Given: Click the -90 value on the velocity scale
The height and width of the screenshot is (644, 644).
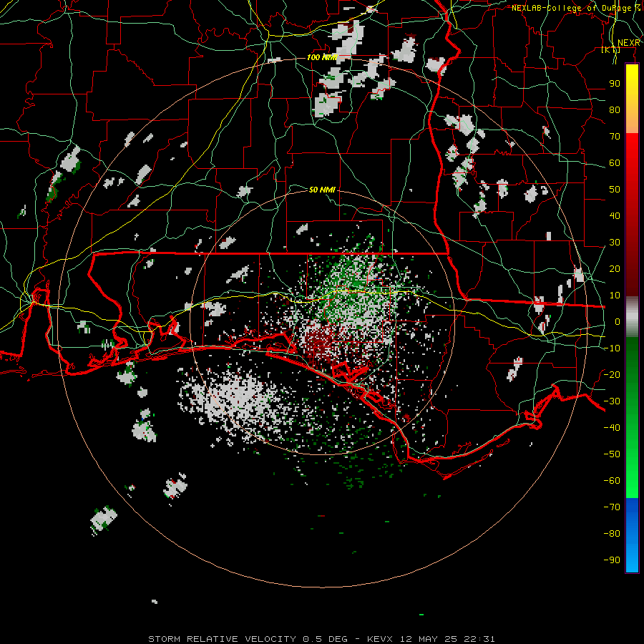Looking at the screenshot, I should (x=612, y=560).
